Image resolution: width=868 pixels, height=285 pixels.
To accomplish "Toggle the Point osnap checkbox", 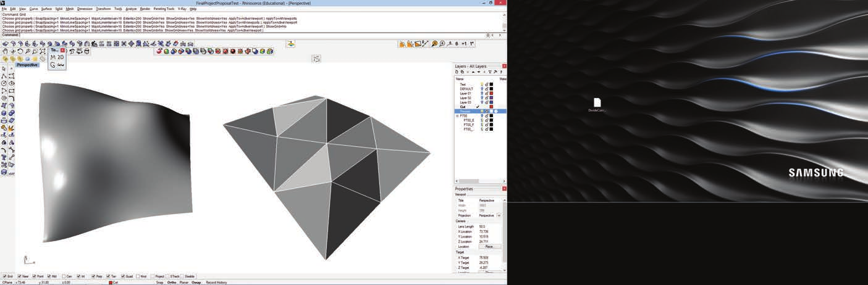I will point(34,276).
